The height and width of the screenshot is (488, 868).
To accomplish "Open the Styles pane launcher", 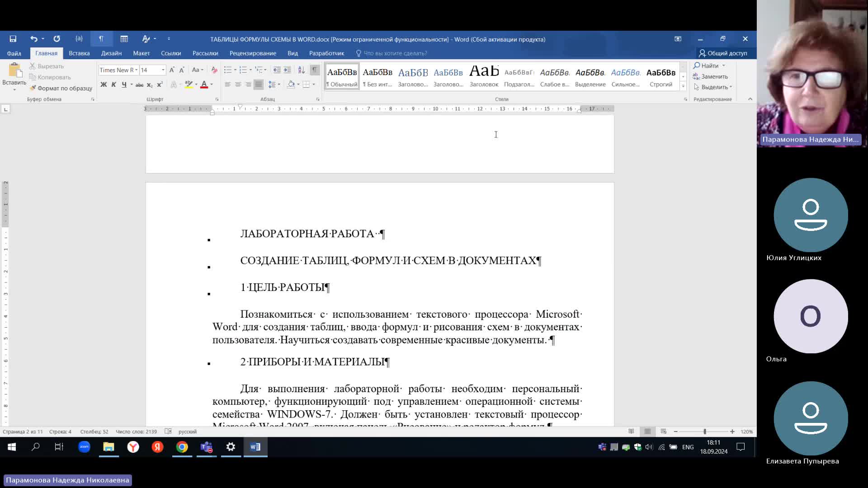I will tap(685, 99).
